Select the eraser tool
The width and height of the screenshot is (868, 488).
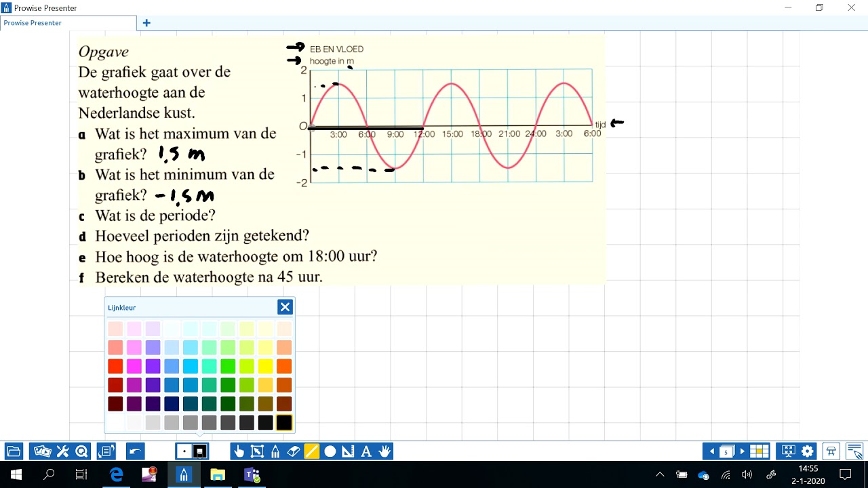tap(294, 451)
